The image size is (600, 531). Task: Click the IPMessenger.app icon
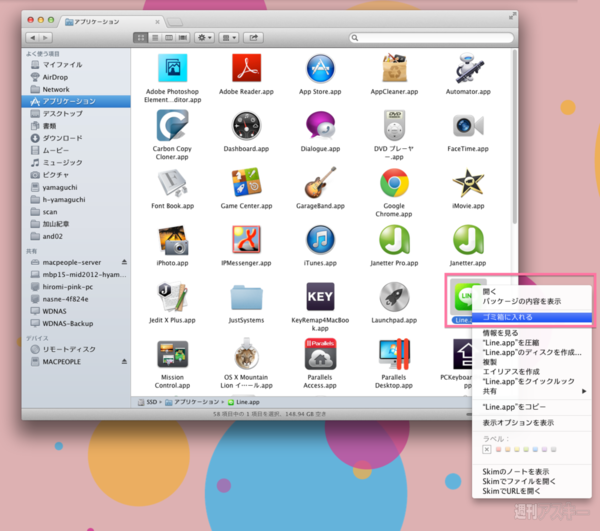pyautogui.click(x=246, y=239)
